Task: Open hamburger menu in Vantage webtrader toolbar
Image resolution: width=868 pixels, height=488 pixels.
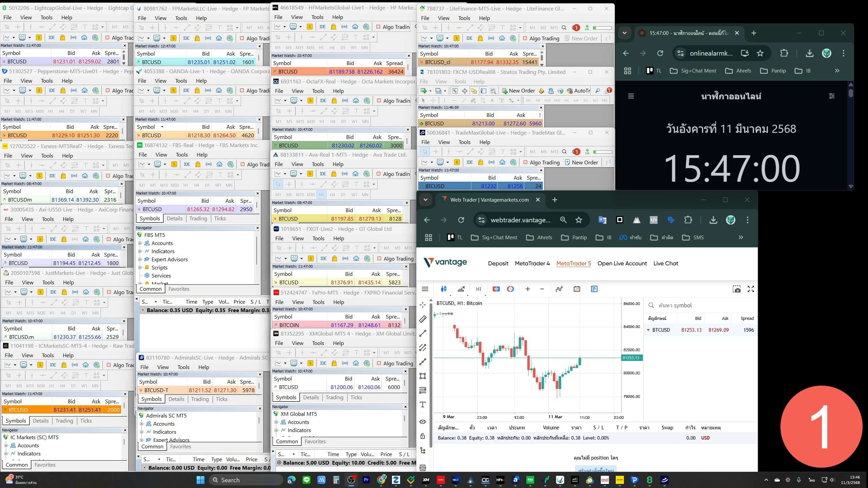Action: tap(425, 289)
